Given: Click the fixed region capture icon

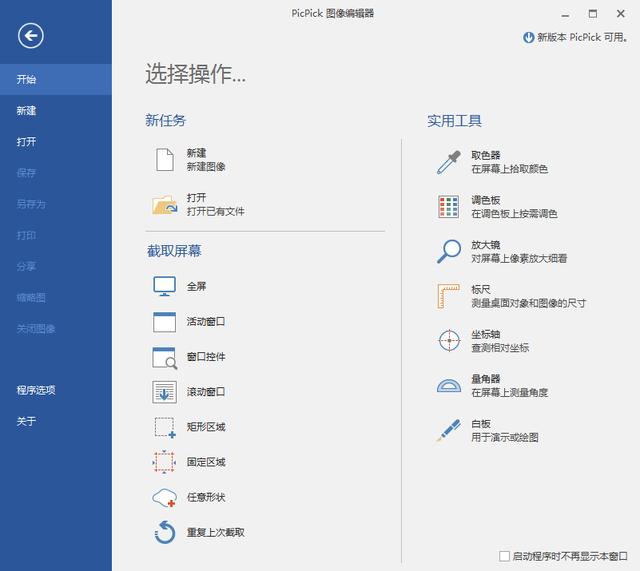Looking at the screenshot, I should [164, 462].
